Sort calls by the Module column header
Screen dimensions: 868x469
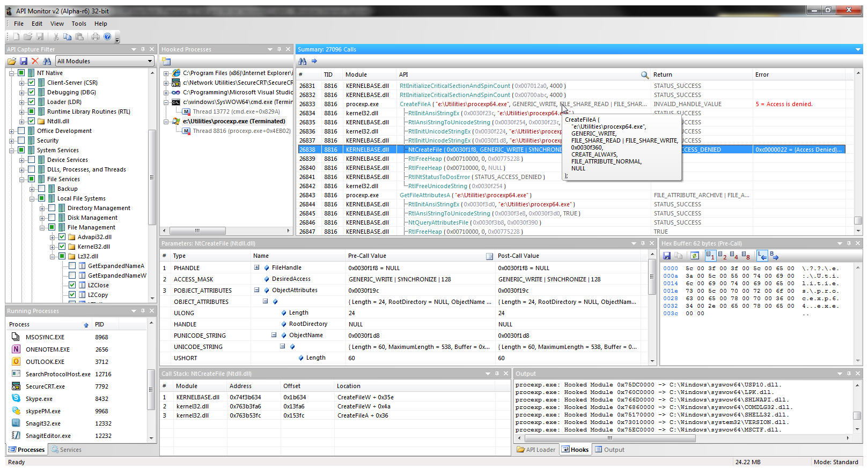(370, 75)
